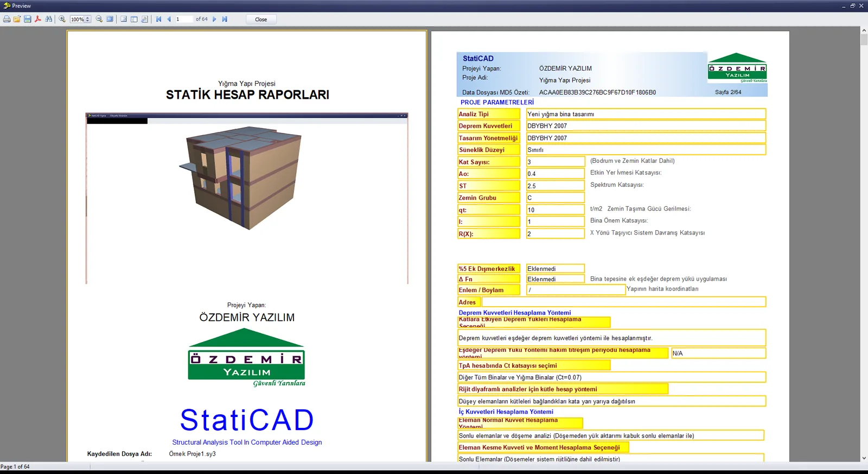Click the StatiCAD logo text on cover page
The width and height of the screenshot is (868, 474).
(x=247, y=420)
